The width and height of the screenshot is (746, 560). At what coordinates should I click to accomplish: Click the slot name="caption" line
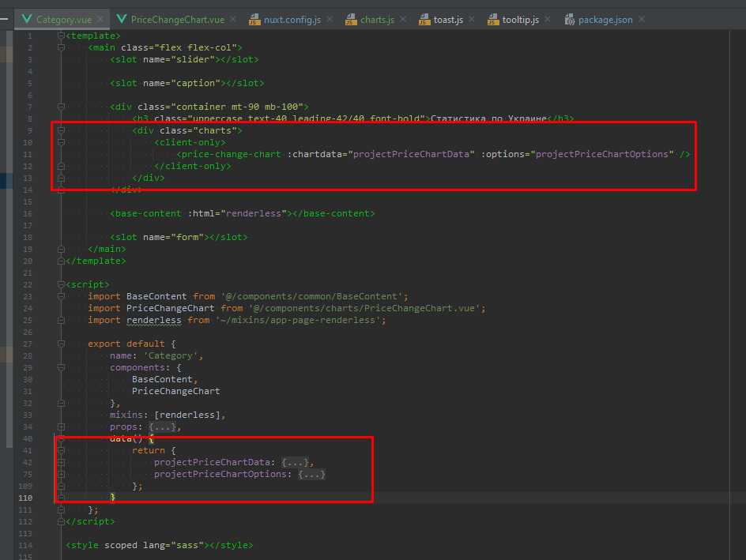187,83
